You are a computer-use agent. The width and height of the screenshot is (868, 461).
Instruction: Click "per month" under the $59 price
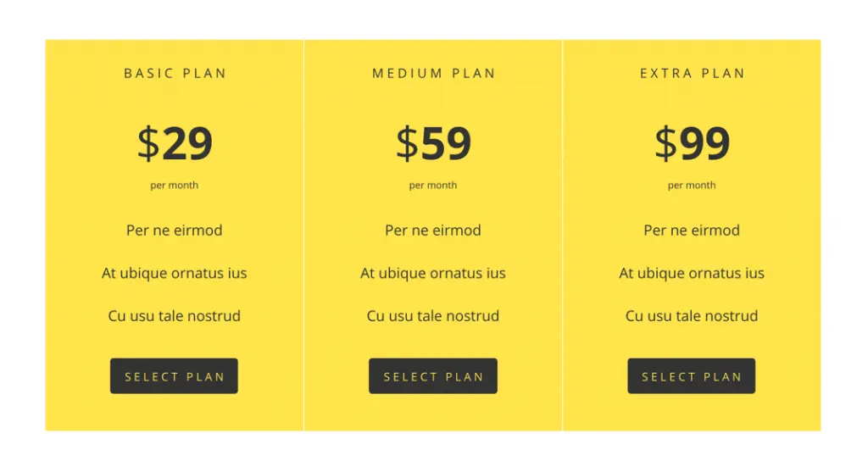click(x=433, y=186)
